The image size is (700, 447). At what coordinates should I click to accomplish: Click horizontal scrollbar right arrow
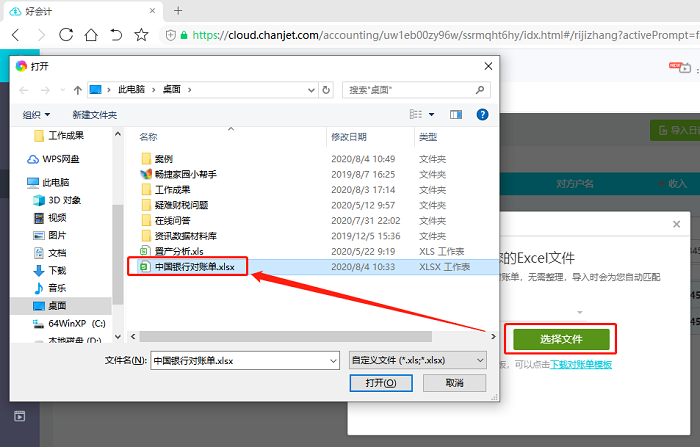tap(493, 336)
